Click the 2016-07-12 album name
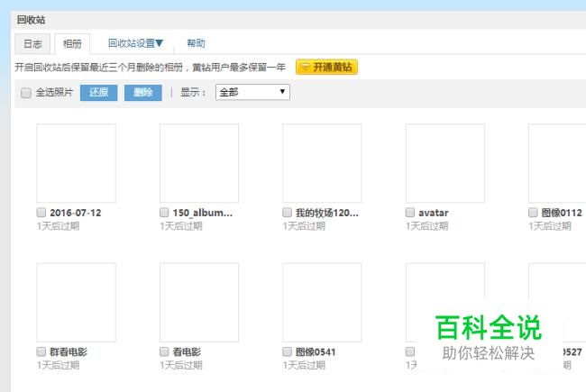586x392 pixels. pyautogui.click(x=76, y=213)
